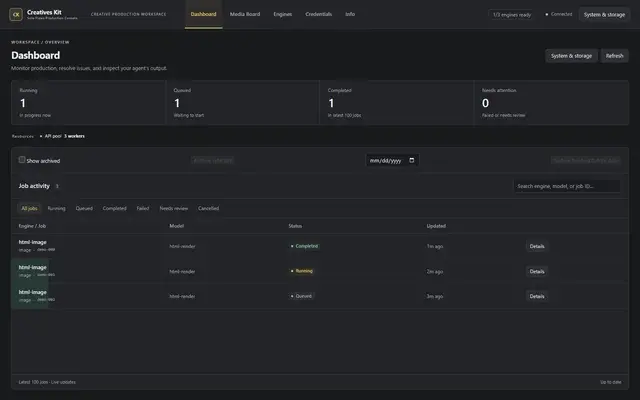Click the Connected status indicator
The width and height of the screenshot is (640, 400).
(559, 14)
